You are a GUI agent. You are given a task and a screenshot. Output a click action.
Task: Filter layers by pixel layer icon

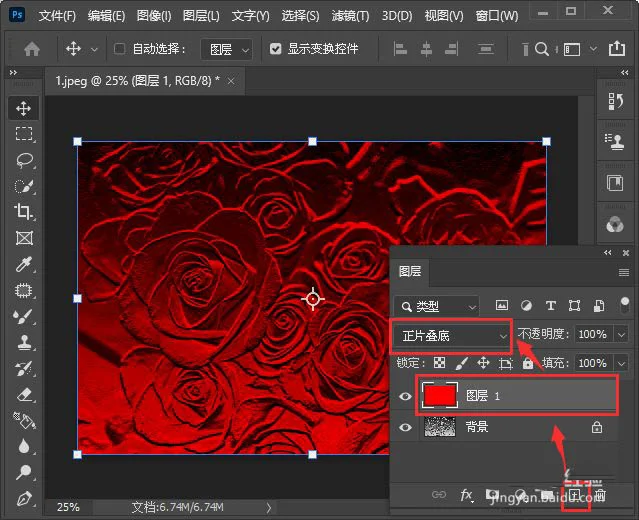point(502,305)
